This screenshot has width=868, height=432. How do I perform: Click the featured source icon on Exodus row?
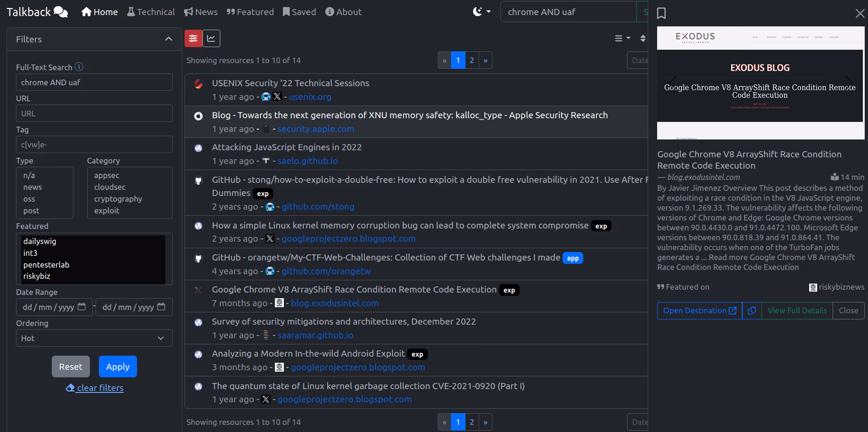point(279,303)
